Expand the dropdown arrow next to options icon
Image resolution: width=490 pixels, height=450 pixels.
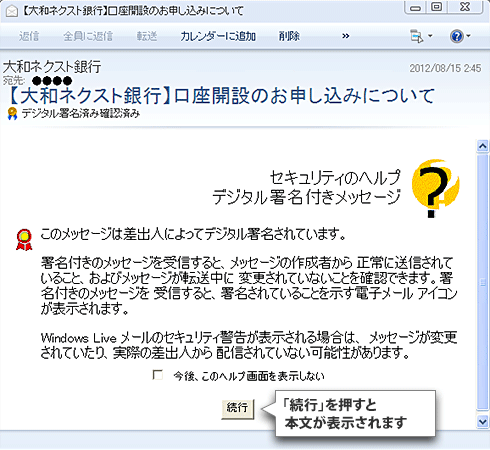pos(430,36)
